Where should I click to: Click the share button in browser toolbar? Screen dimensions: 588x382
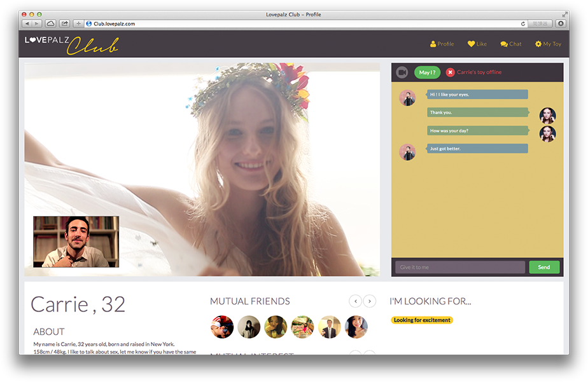[65, 24]
